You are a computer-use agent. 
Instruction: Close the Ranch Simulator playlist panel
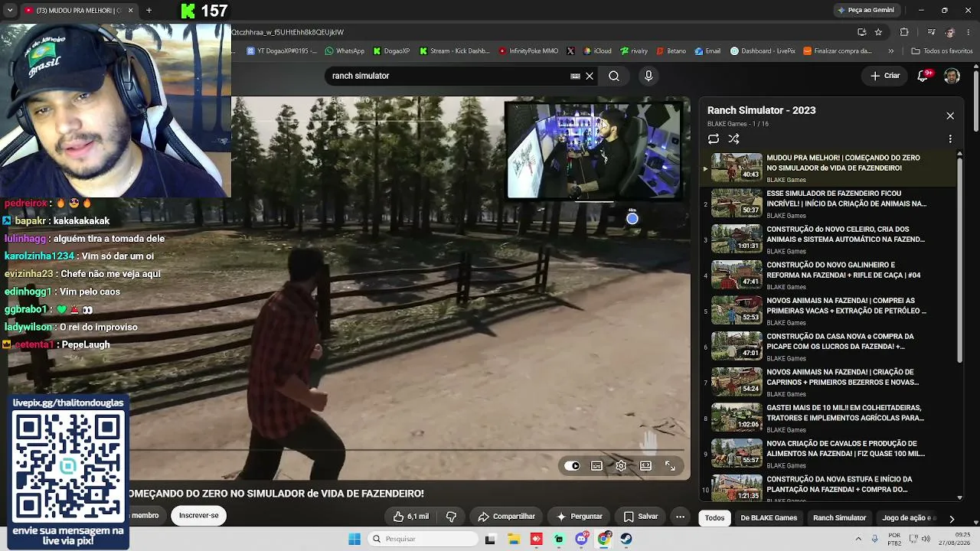[x=950, y=116]
